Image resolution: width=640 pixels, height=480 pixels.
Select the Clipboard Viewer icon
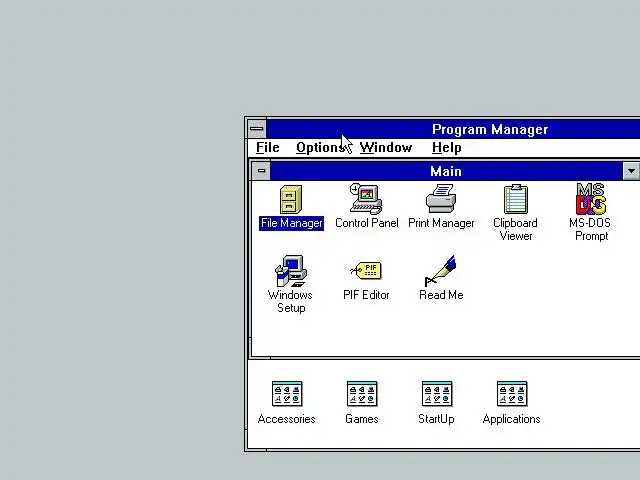[x=516, y=199]
